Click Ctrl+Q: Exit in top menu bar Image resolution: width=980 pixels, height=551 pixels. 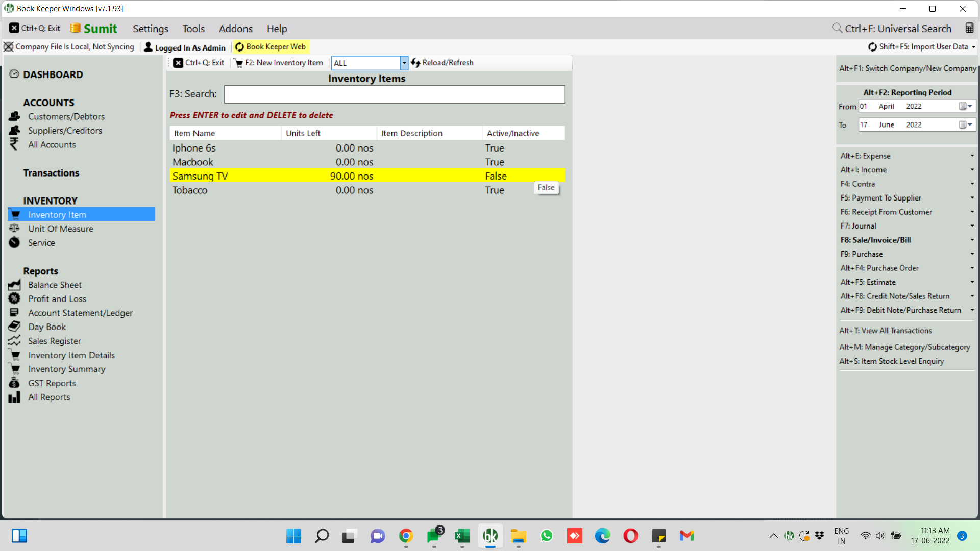click(35, 28)
